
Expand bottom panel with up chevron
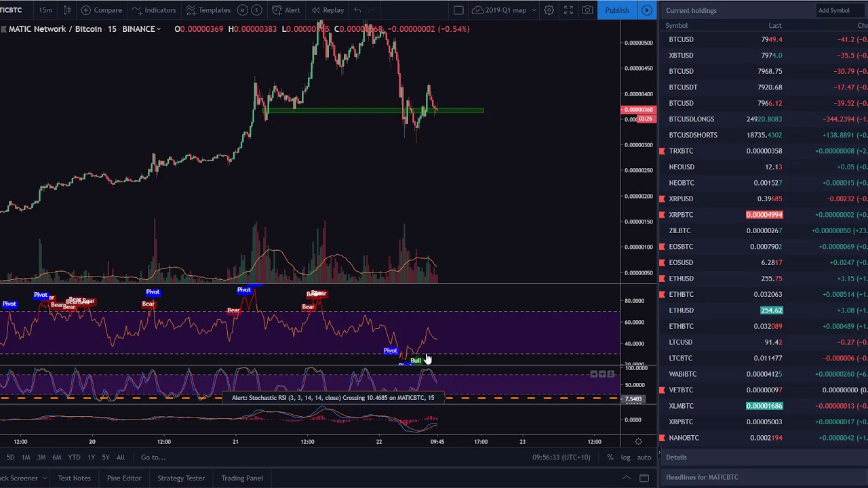coord(627,479)
